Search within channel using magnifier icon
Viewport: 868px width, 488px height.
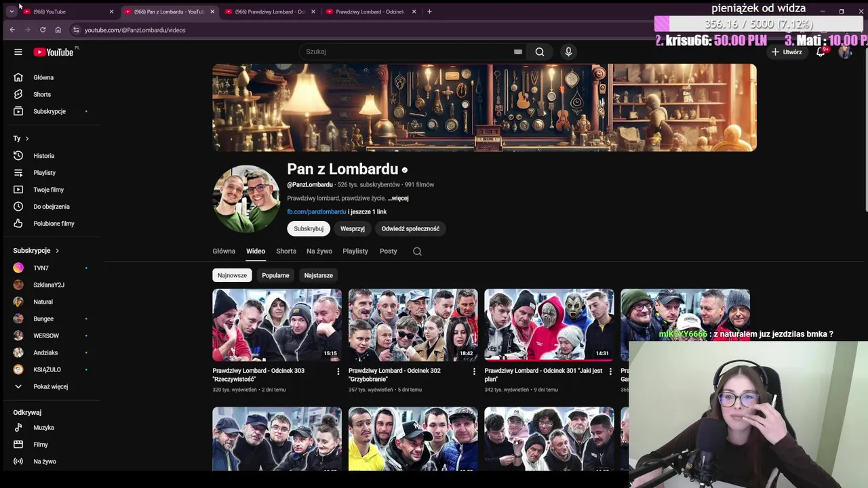pos(417,251)
